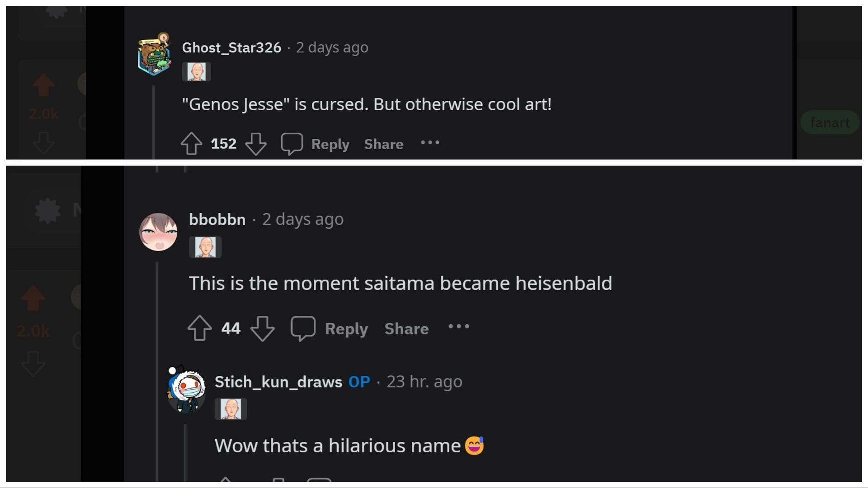Open Stich_kun_draws username link
The height and width of the screenshot is (488, 868).
tap(278, 382)
